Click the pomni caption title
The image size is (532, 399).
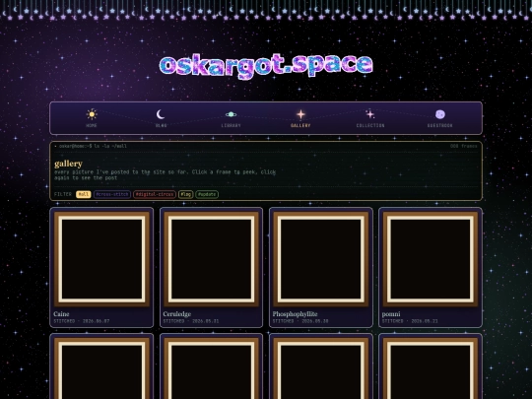[x=391, y=314]
